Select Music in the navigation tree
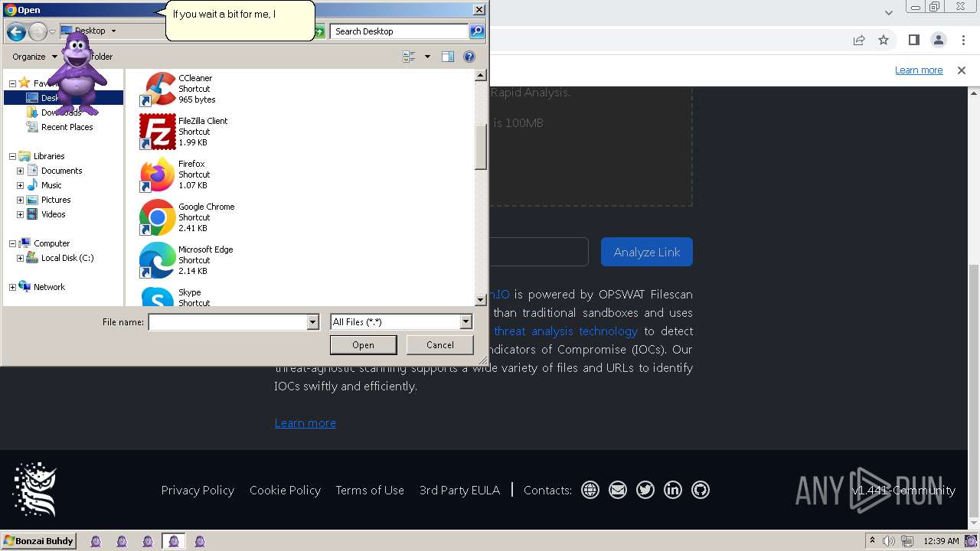Image resolution: width=980 pixels, height=551 pixels. pyautogui.click(x=51, y=185)
